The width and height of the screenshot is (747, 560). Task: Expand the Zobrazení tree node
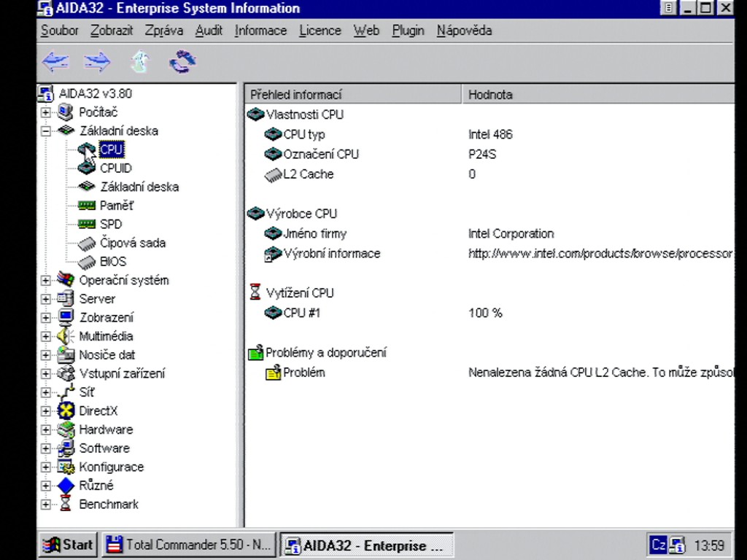pos(46,318)
